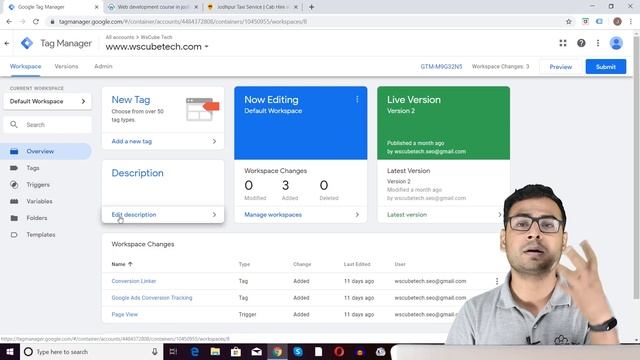Click the Last Edited column header
The width and height of the screenshot is (640, 360).
click(357, 264)
